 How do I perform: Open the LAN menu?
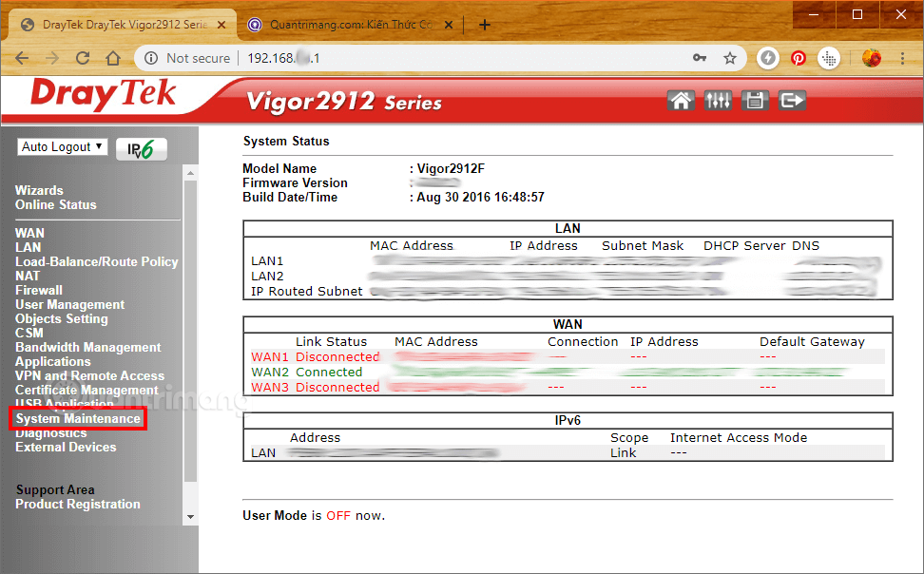coord(28,247)
